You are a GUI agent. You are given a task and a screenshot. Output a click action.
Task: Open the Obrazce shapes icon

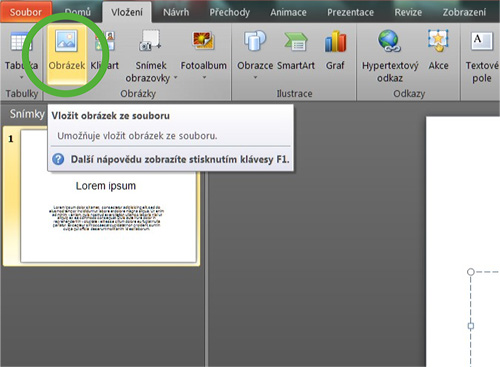pos(255,41)
